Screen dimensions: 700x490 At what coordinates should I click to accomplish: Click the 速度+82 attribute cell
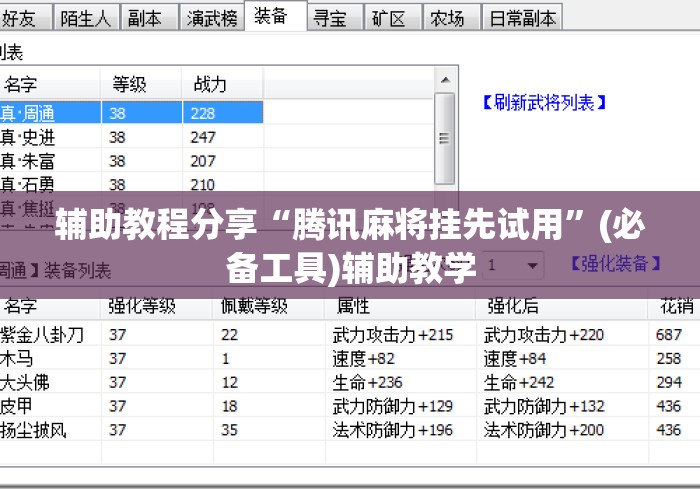pyautogui.click(x=364, y=358)
